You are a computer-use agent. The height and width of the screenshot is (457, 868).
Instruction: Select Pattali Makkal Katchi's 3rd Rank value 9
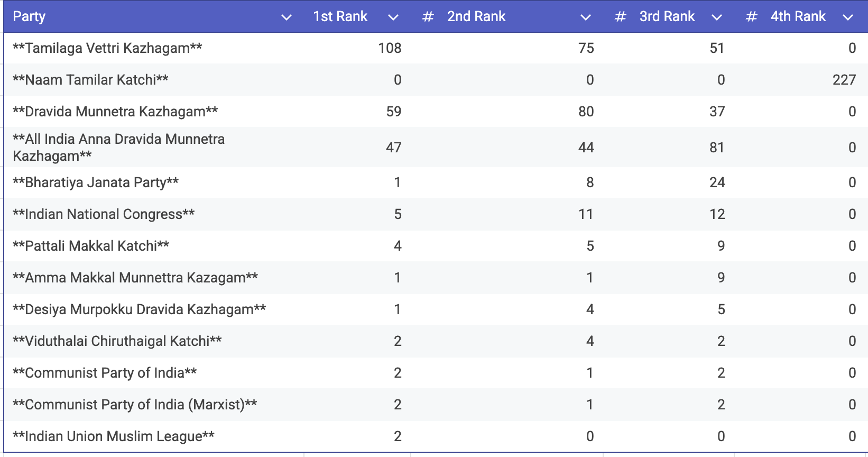721,246
